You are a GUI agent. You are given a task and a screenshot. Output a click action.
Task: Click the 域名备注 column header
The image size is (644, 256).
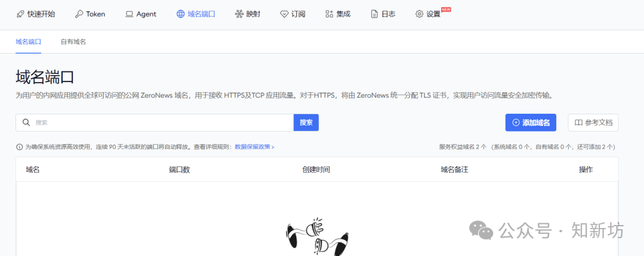(x=454, y=170)
